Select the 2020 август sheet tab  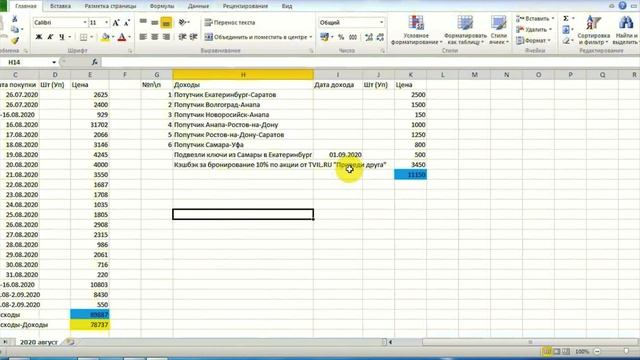pyautogui.click(x=39, y=342)
